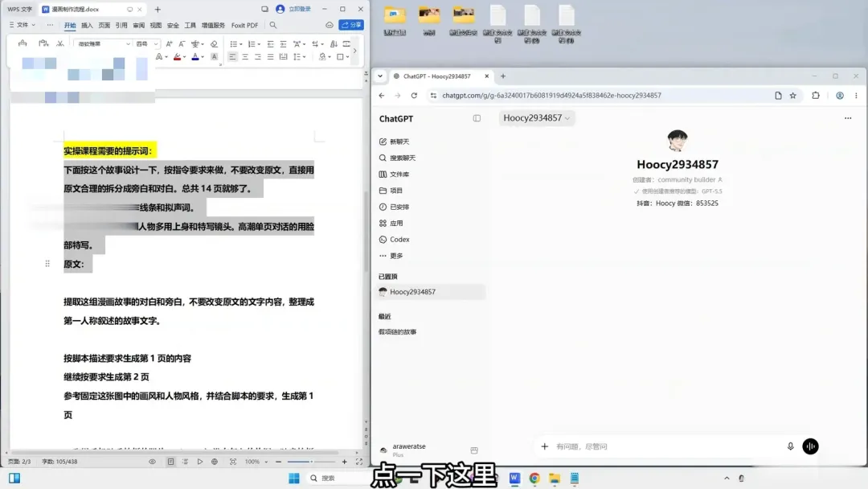Open the WPS ribbon search icon
Viewport: 868px width, 489px height.
click(273, 25)
